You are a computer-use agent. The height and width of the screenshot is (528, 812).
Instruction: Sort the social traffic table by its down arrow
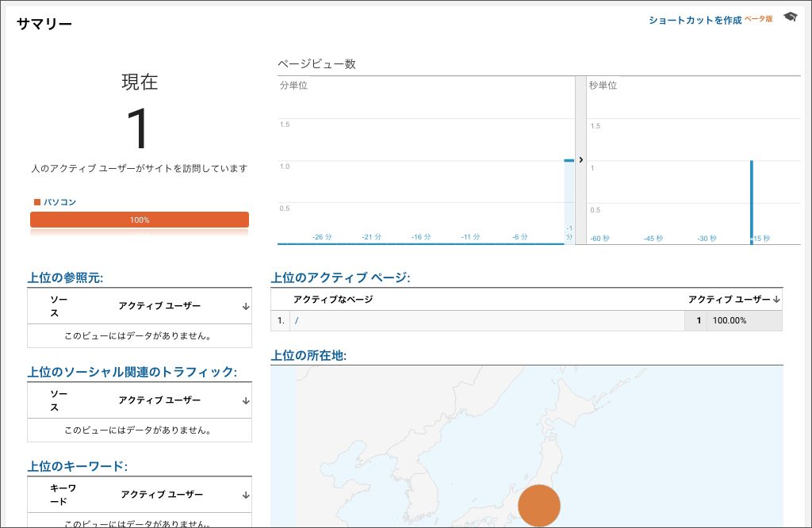coord(246,400)
